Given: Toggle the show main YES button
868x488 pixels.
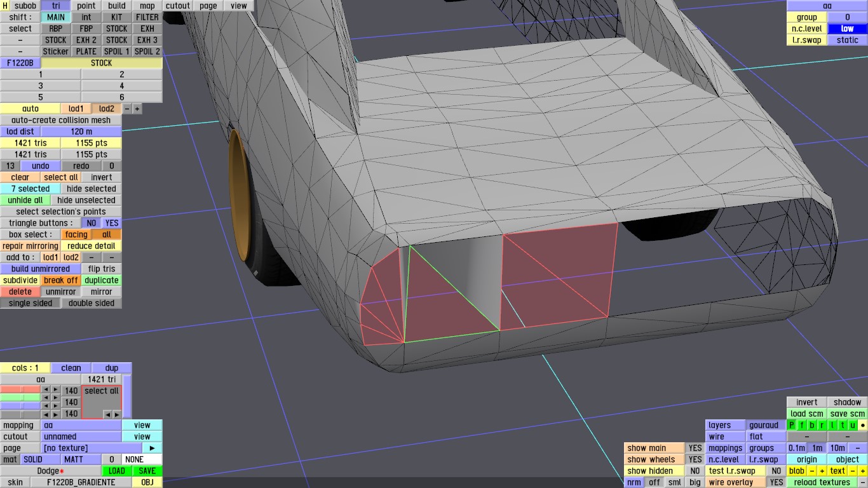Looking at the screenshot, I should pyautogui.click(x=695, y=448).
